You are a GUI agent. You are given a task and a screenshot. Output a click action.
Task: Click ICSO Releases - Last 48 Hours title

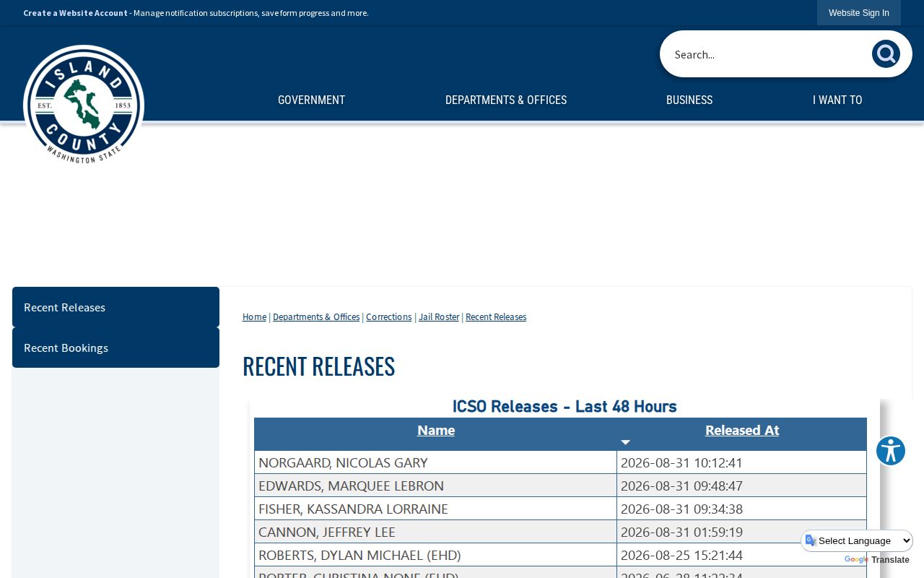[x=565, y=407]
